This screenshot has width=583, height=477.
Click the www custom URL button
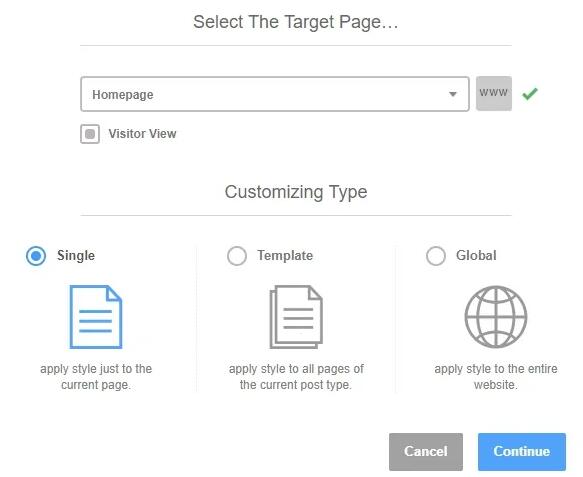click(494, 94)
